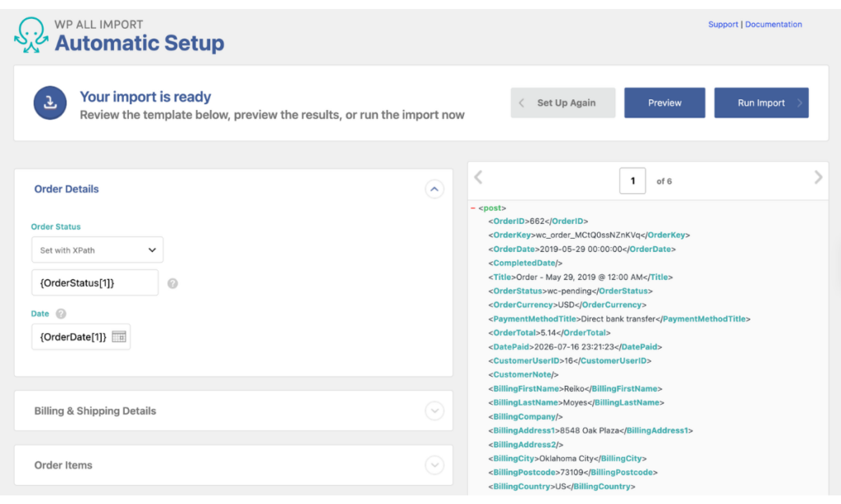Click the BillingAddress1 XML element
This screenshot has width=841, height=504.
591,430
